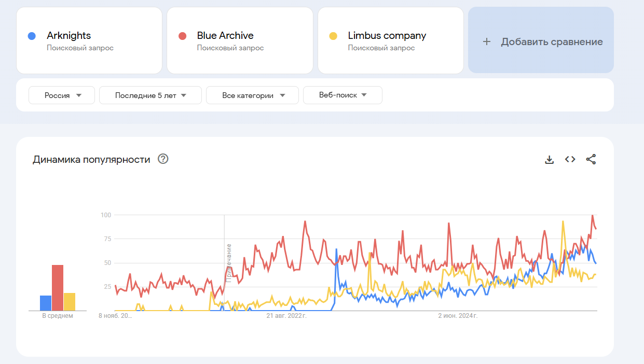Download the interest-over-time chart data

(550, 160)
